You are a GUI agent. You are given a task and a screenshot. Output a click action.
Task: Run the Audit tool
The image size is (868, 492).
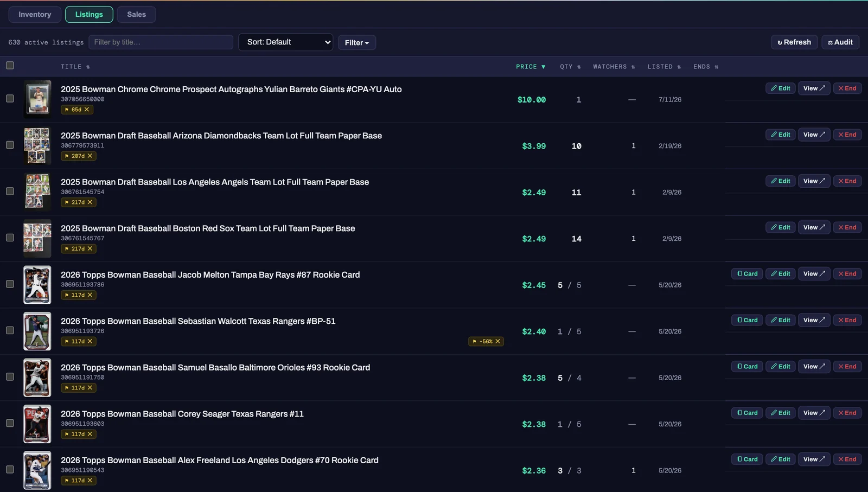tap(840, 42)
